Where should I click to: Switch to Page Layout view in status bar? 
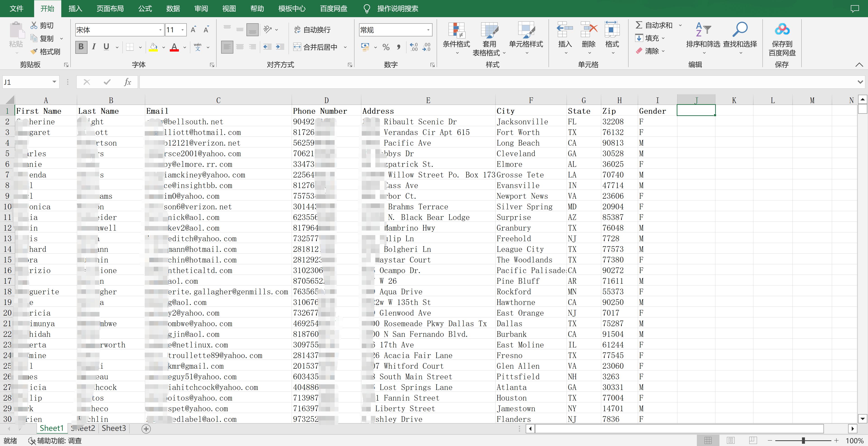point(731,440)
